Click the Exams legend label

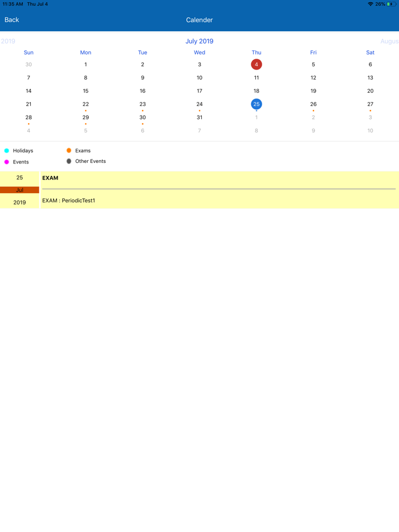coord(83,150)
